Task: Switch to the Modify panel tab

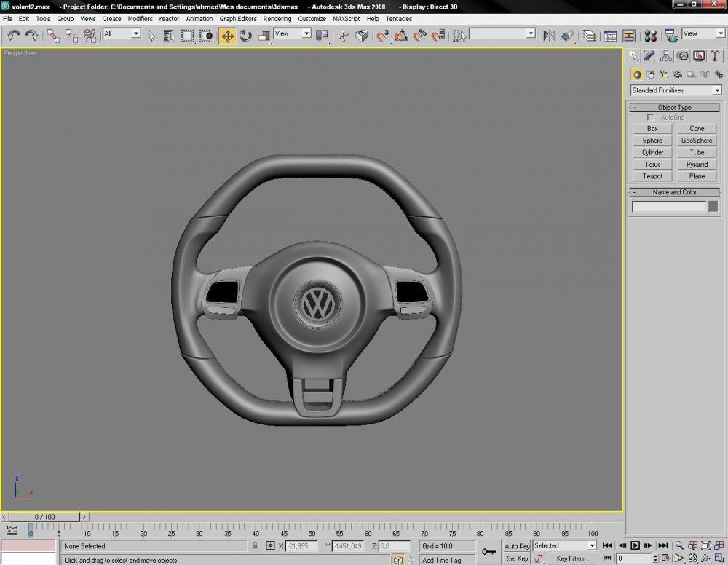Action: coord(649,56)
